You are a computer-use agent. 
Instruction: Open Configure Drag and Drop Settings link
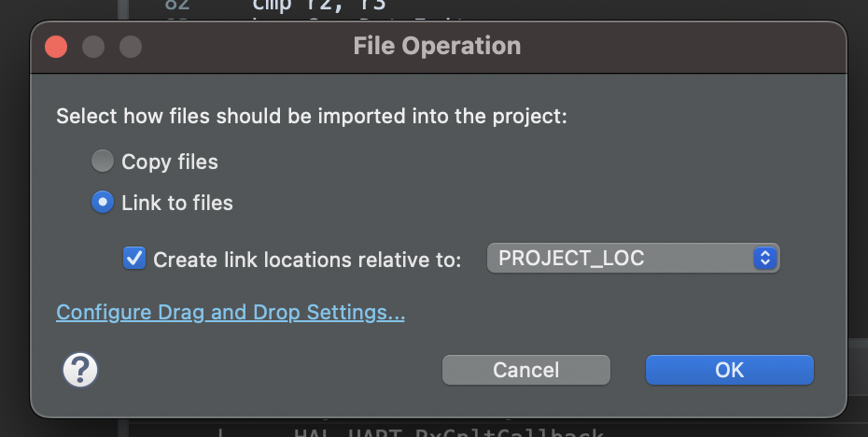(231, 312)
